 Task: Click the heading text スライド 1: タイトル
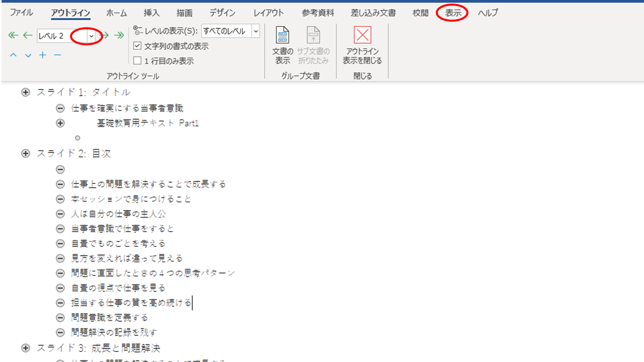pyautogui.click(x=84, y=93)
